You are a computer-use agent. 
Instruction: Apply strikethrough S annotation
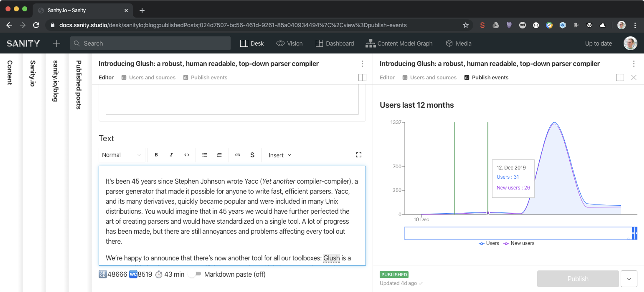252,155
